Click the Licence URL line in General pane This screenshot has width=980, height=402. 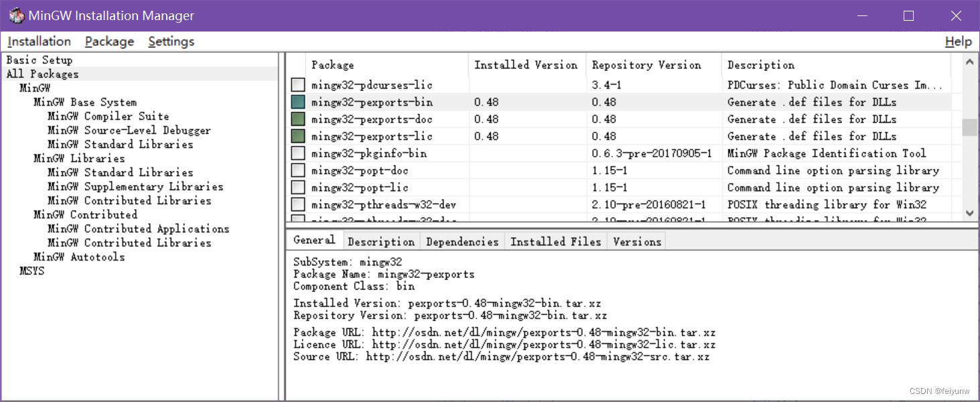coord(504,344)
